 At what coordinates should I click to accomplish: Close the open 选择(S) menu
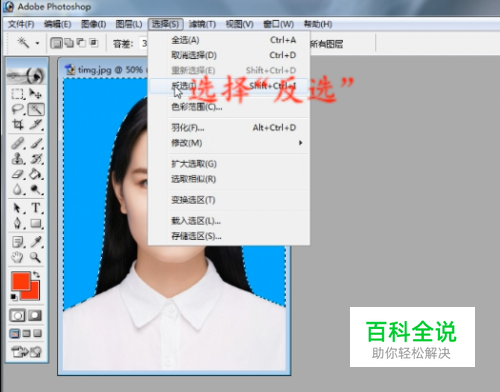point(165,24)
